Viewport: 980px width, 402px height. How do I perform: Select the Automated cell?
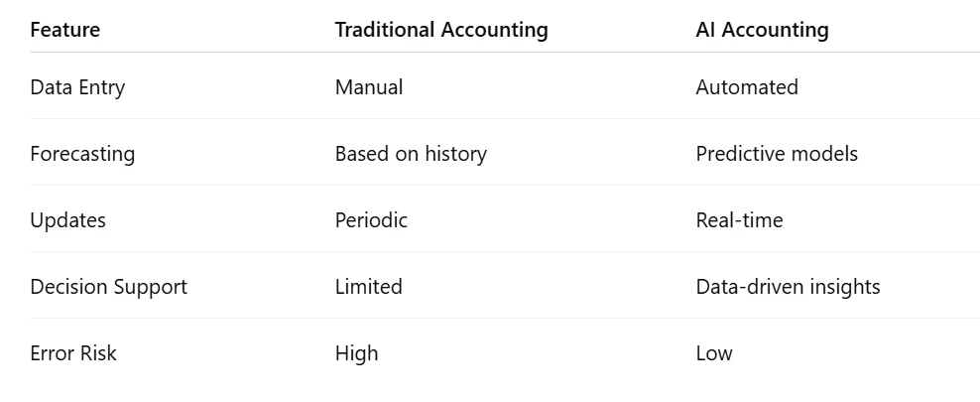[x=747, y=87]
